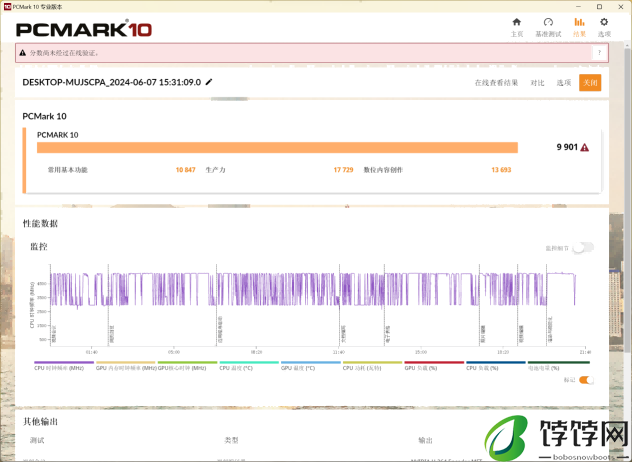The width and height of the screenshot is (632, 462).
Task: Click the dashed marker line near the 11:40 tick
Action: click(x=339, y=305)
